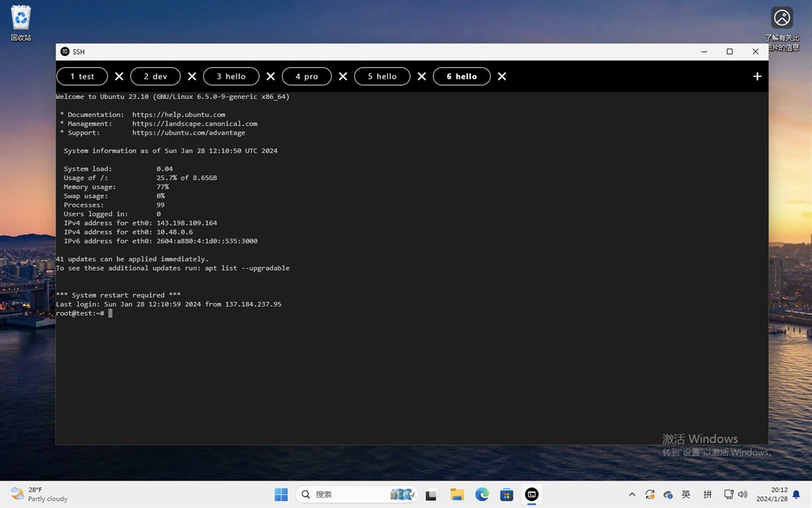812x508 pixels.
Task: Expand hidden system tray icons
Action: tap(633, 494)
